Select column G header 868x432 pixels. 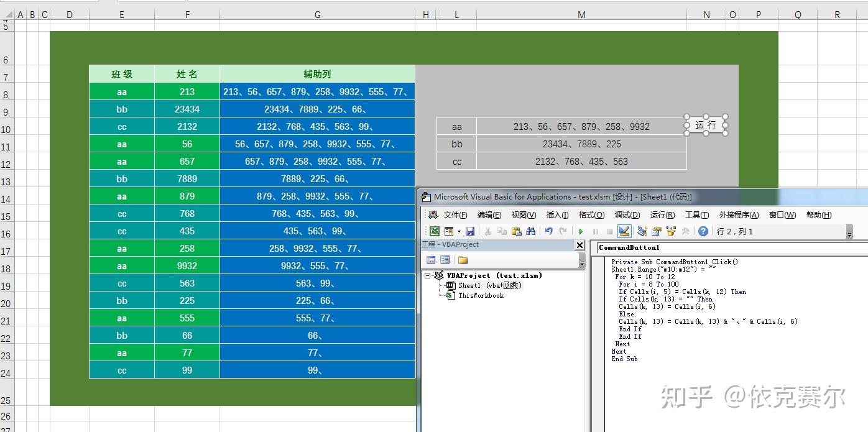pyautogui.click(x=317, y=15)
